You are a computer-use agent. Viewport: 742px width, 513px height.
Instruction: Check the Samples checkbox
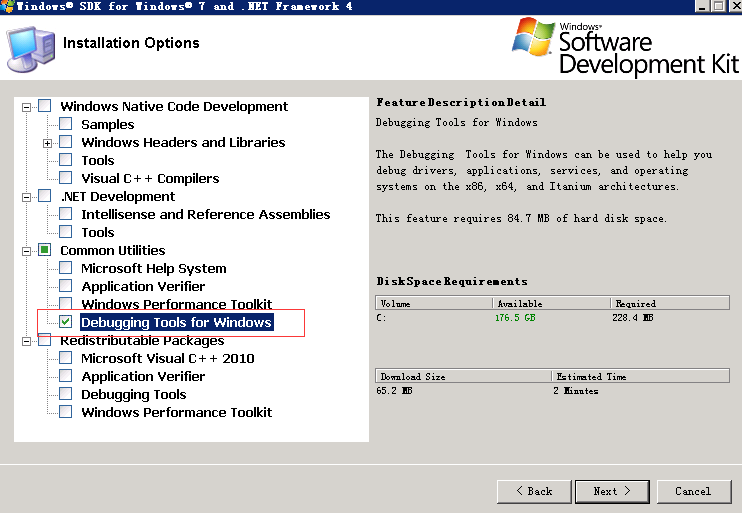click(x=65, y=124)
